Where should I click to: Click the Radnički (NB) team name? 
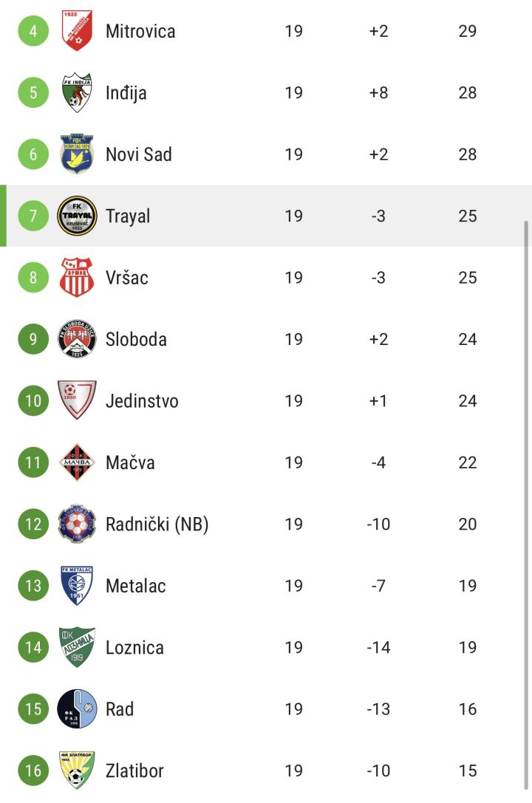[157, 524]
